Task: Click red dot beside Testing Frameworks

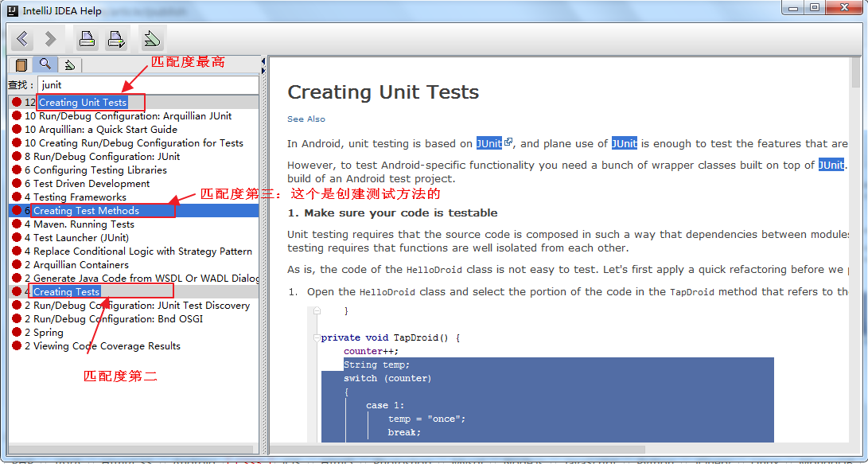Action: coord(17,197)
